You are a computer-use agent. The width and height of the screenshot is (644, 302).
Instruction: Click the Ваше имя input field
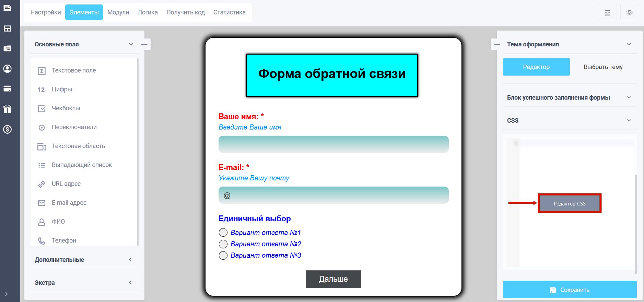click(333, 144)
